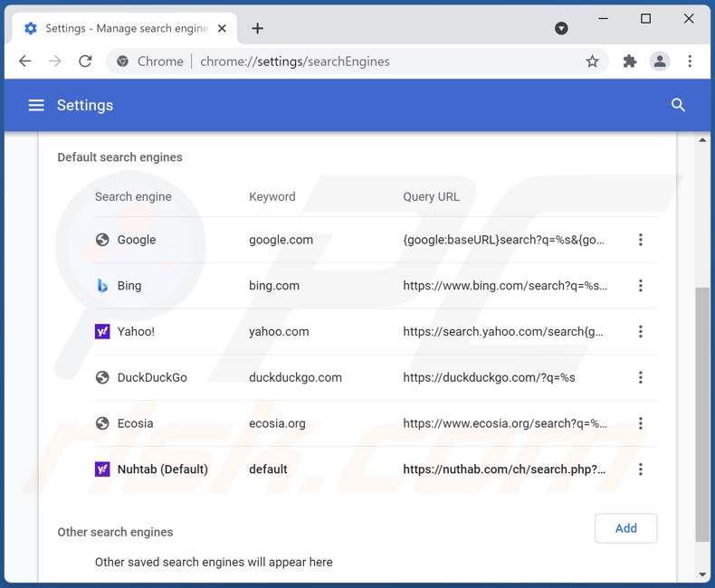
Task: Open the profile avatar menu
Action: [x=660, y=62]
